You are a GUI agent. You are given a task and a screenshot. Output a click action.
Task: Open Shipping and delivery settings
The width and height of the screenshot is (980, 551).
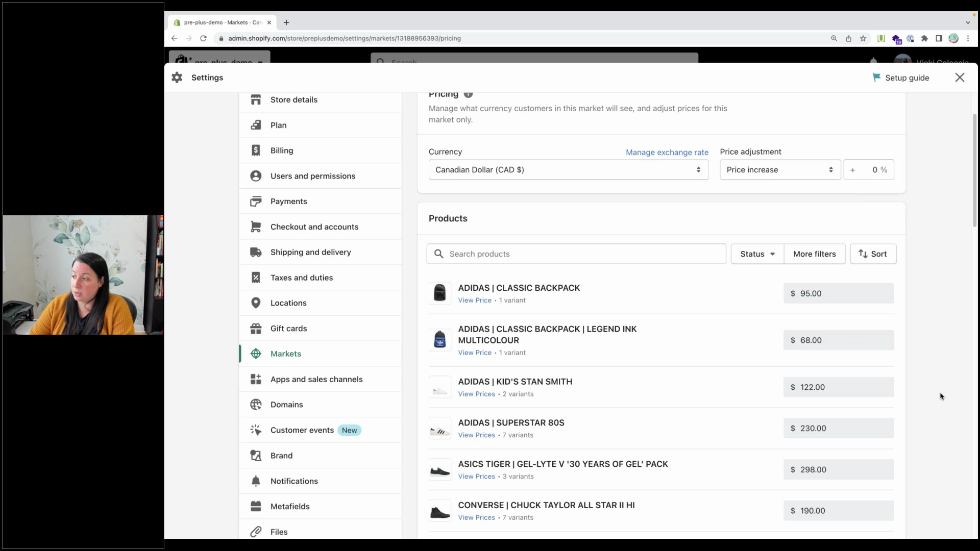(x=320, y=252)
